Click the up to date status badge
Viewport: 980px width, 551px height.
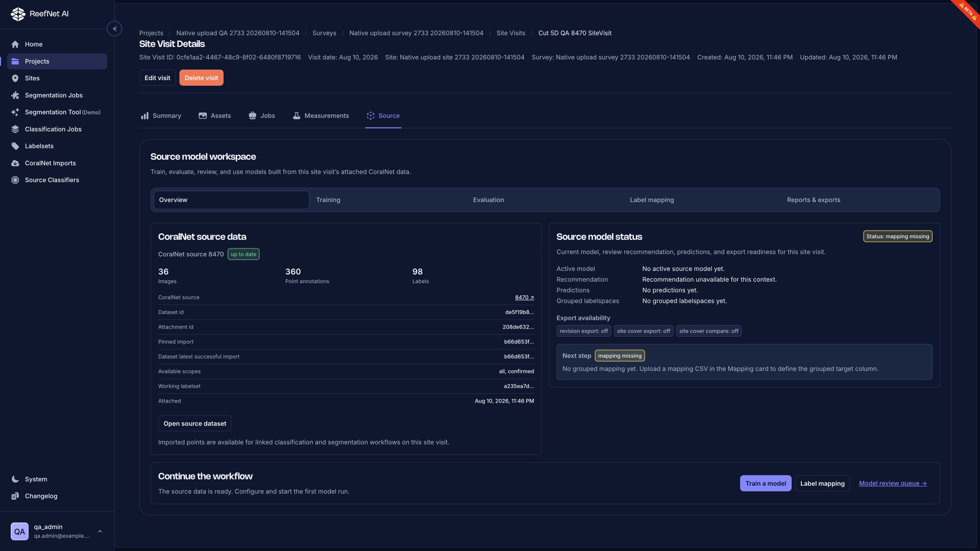click(x=243, y=254)
